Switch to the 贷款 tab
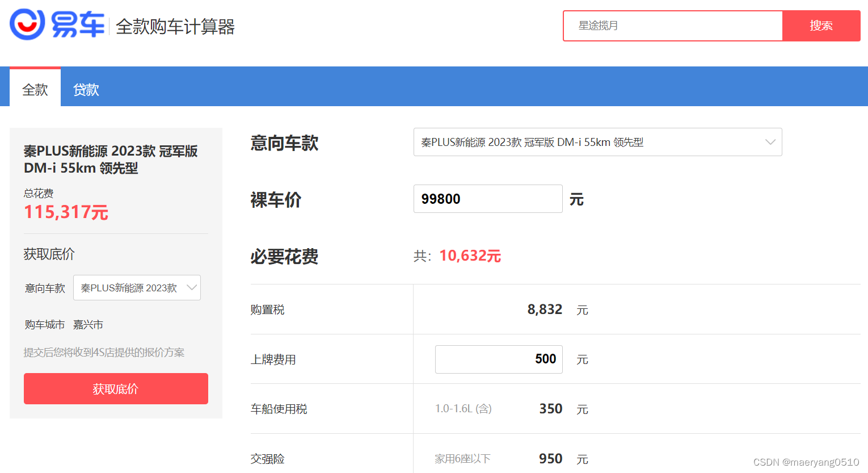This screenshot has width=868, height=473. 86,90
